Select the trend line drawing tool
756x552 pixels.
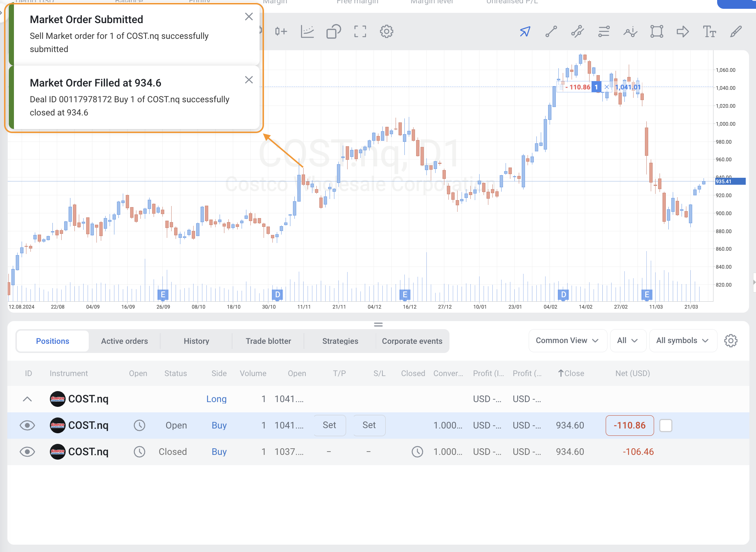pos(551,32)
